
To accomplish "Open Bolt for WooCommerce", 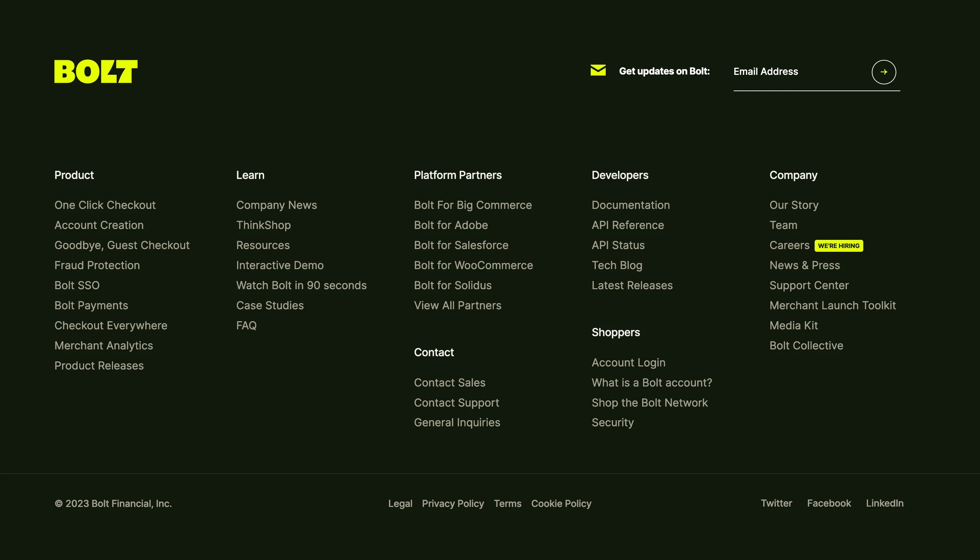I will (x=473, y=265).
